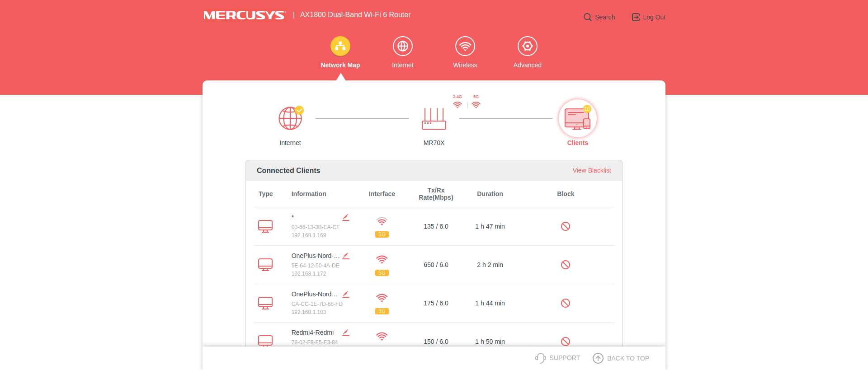The image size is (868, 370).
Task: Click Back to Top button
Action: pyautogui.click(x=621, y=358)
